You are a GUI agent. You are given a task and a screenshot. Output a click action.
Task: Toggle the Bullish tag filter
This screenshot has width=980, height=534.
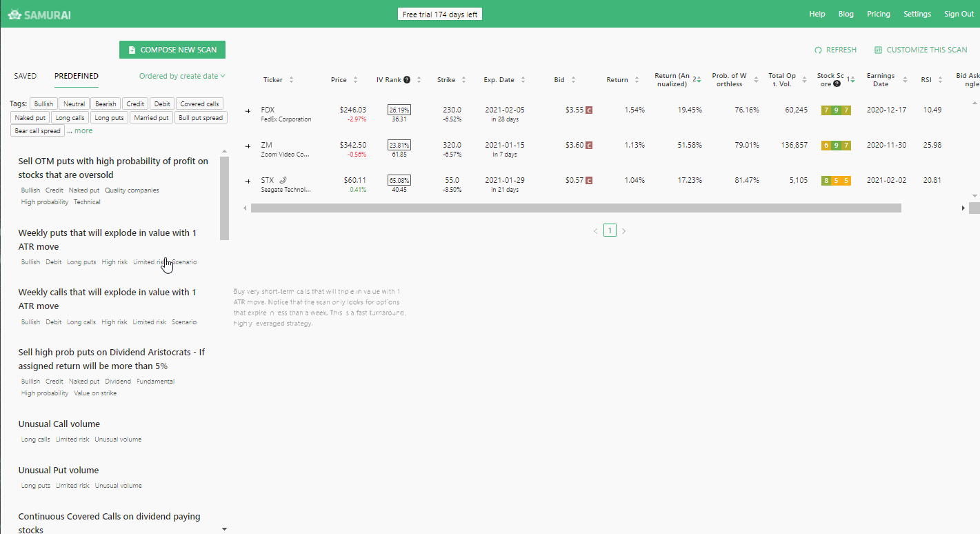[x=43, y=103]
